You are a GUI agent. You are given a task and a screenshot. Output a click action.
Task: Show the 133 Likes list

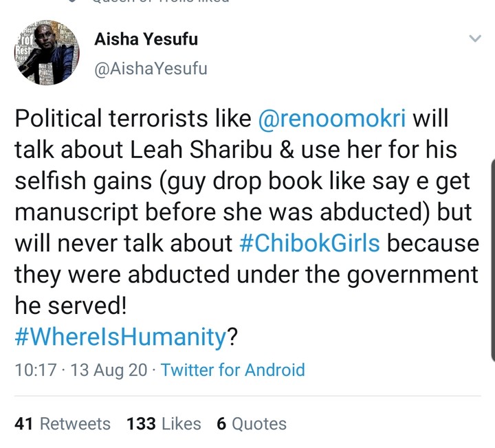[x=164, y=424]
